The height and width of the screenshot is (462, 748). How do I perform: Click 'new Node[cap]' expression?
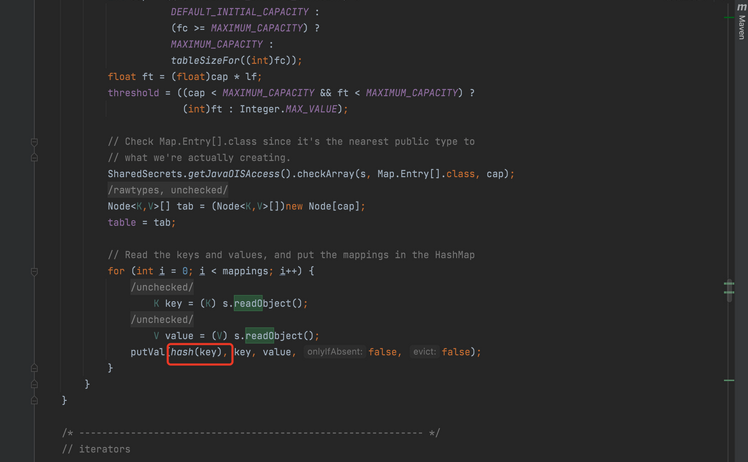coord(322,207)
